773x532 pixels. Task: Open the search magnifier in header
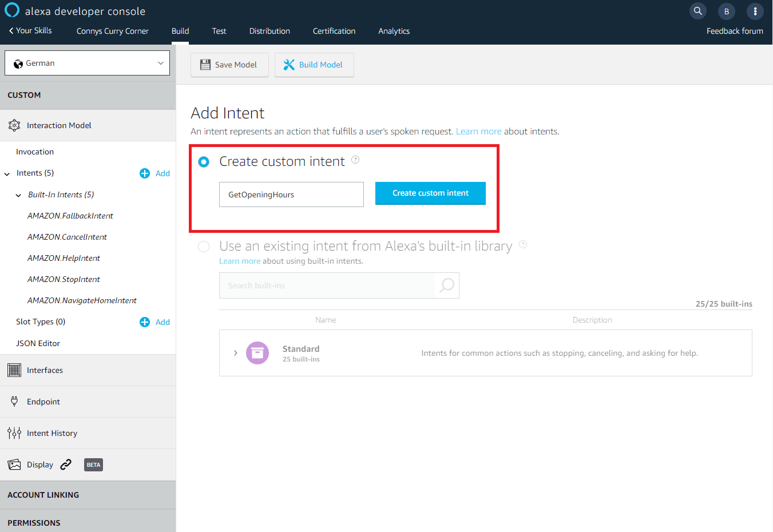[x=697, y=11]
